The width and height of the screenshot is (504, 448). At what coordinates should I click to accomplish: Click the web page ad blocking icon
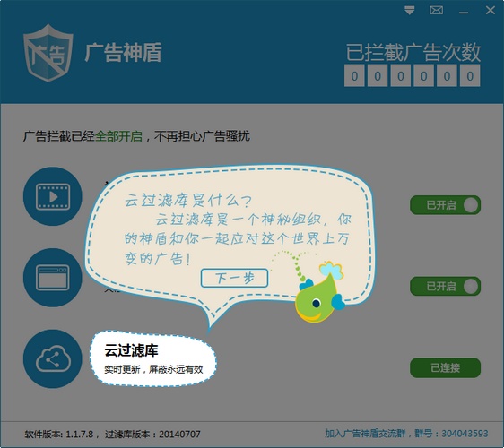[53, 278]
